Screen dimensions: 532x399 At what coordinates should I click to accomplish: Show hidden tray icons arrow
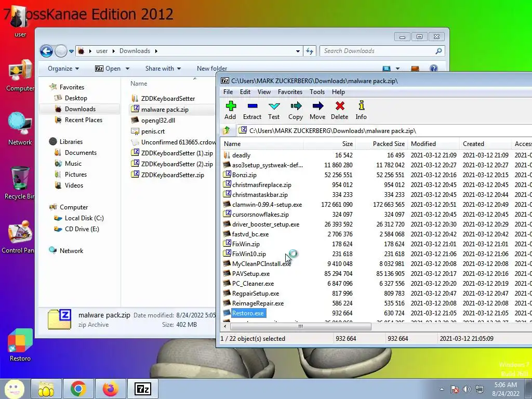point(442,389)
